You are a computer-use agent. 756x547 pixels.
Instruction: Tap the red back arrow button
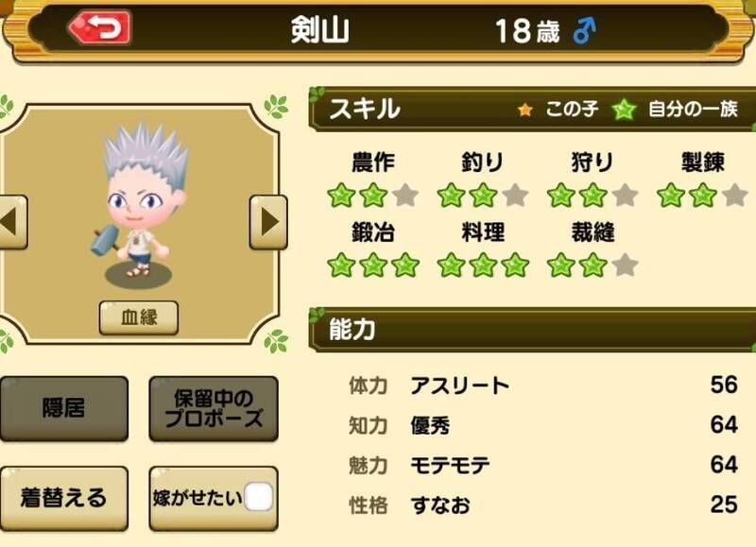(x=100, y=28)
